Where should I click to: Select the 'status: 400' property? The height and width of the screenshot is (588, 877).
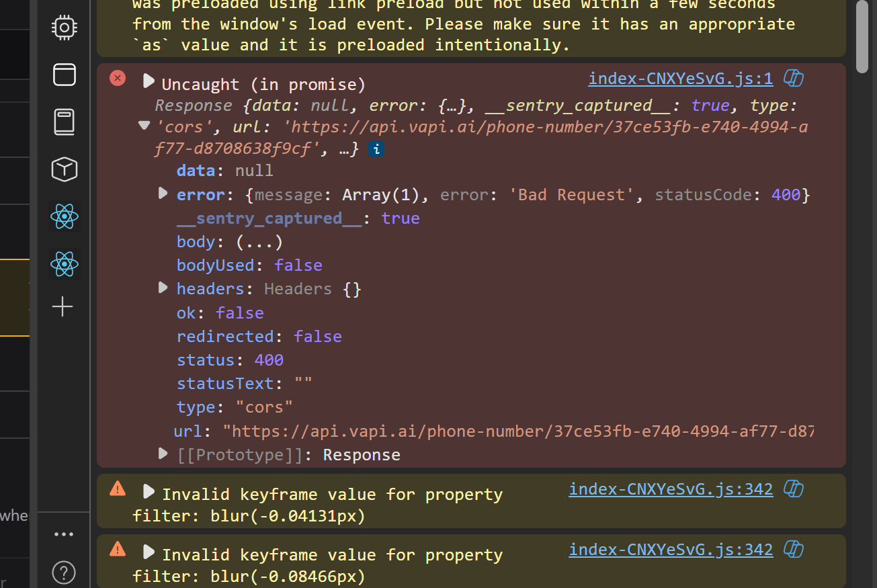(x=230, y=360)
